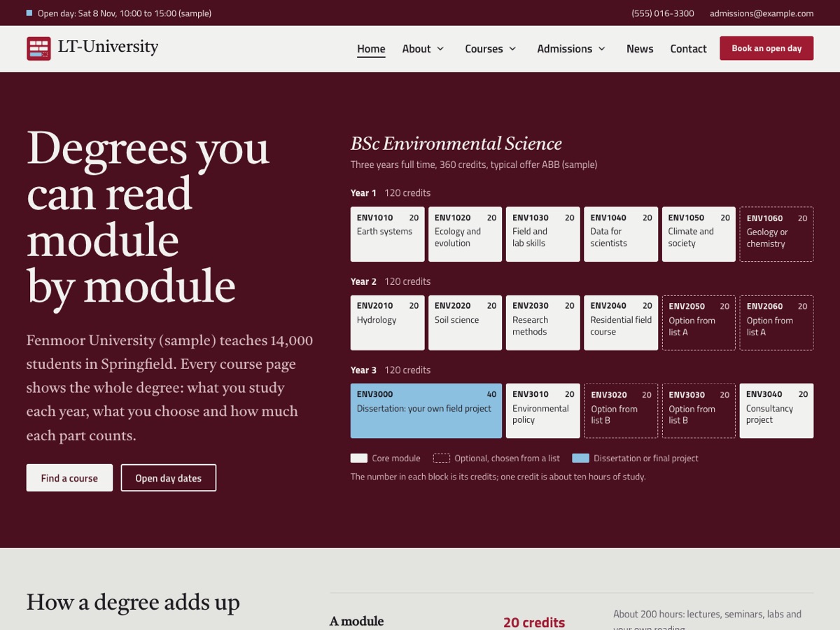Click the Core module legend swatch
The height and width of the screenshot is (630, 840).
[359, 458]
